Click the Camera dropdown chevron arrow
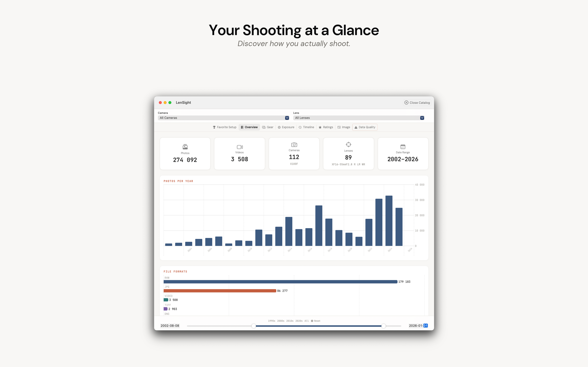Viewport: 588px width, 367px height. click(x=287, y=118)
